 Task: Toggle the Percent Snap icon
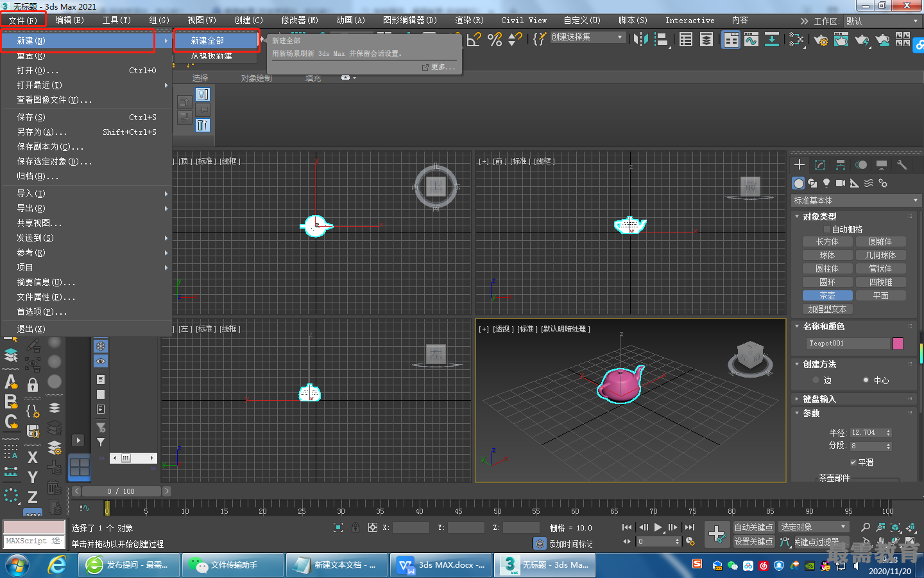point(495,40)
